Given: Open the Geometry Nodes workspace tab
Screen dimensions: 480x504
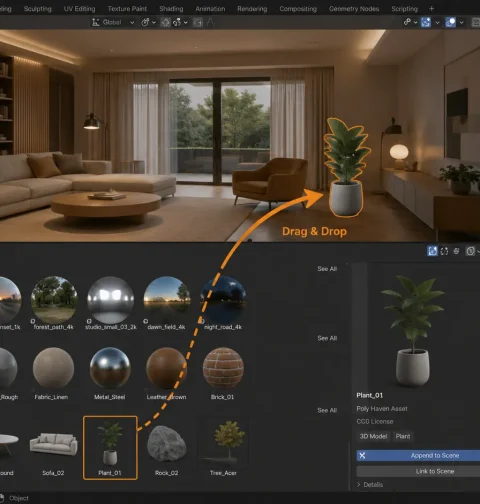Looking at the screenshot, I should (x=354, y=9).
